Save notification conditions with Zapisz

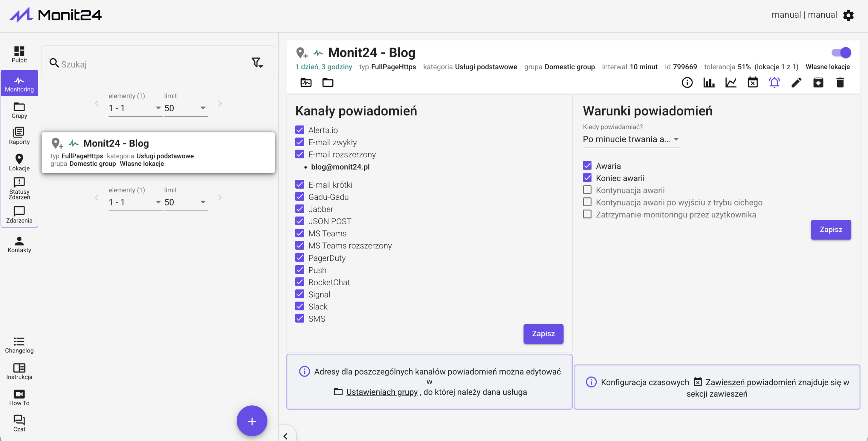(831, 230)
